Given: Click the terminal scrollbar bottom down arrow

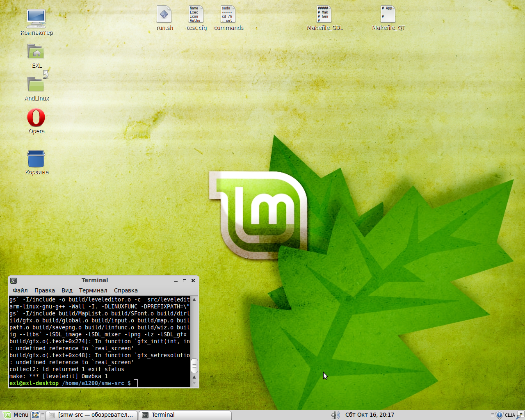Looking at the screenshot, I should coord(194,383).
